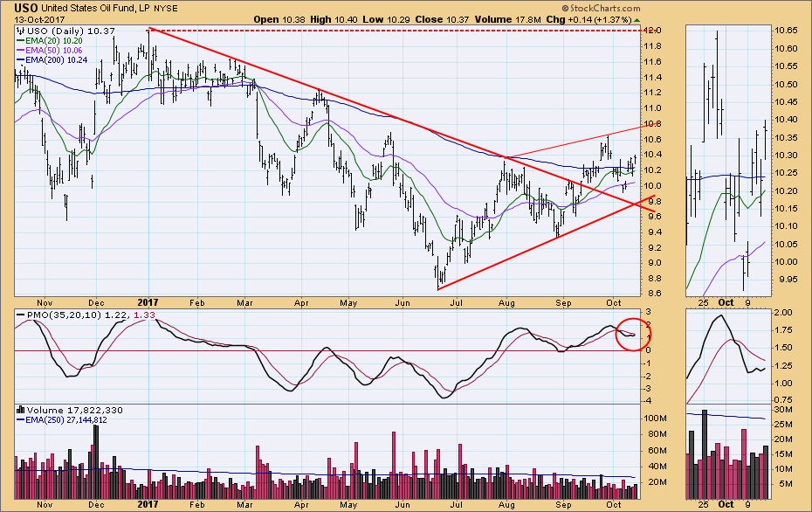812x512 pixels.
Task: Click the blue EMA(200) 10.24 legend entry
Action: [x=52, y=60]
